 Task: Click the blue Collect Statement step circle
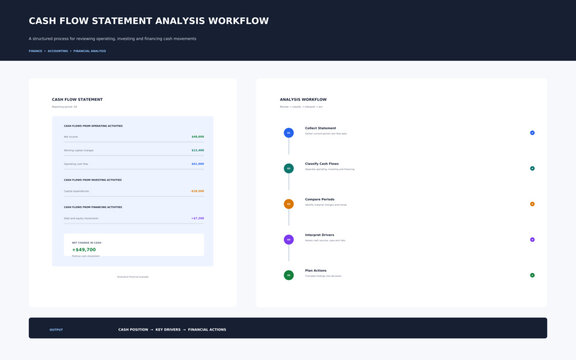click(x=289, y=133)
